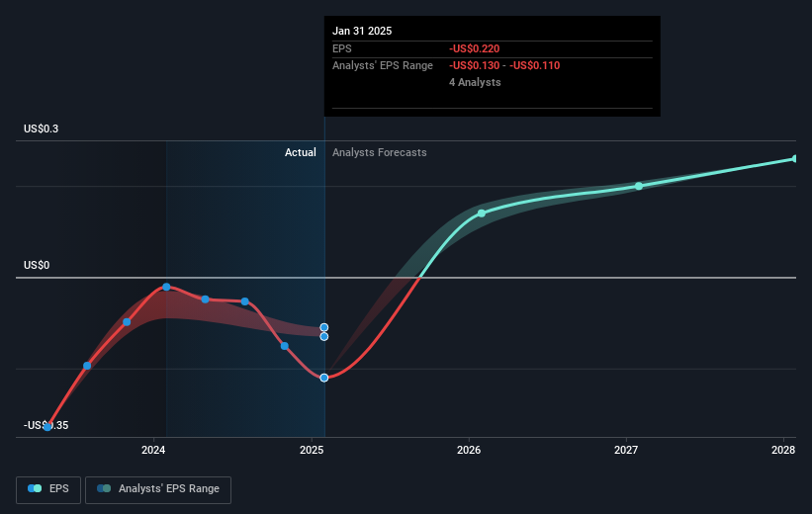Click the 2026 forecast data point
The height and width of the screenshot is (514, 812).
click(x=482, y=214)
